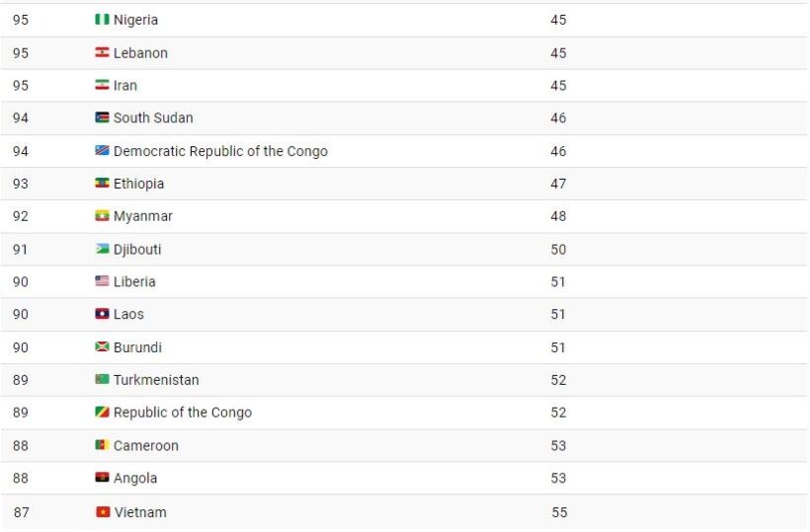This screenshot has width=810, height=532.
Task: Click the Laos flag icon
Action: point(102,314)
